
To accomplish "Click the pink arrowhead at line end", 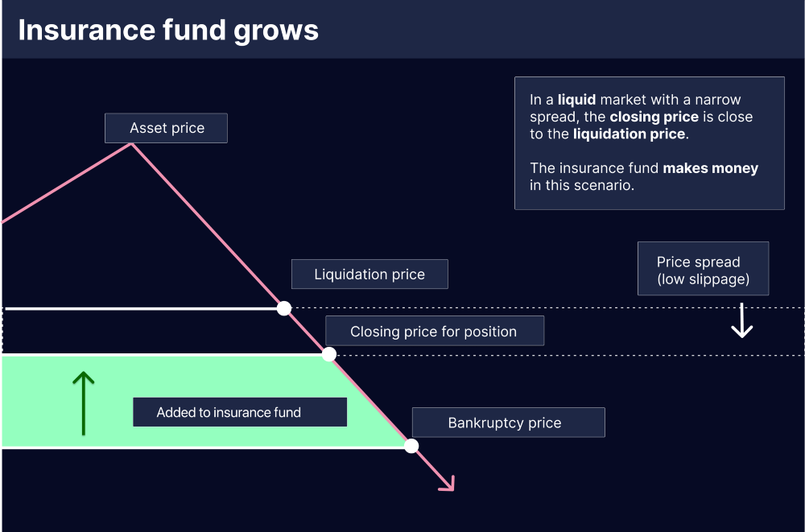I will [448, 483].
